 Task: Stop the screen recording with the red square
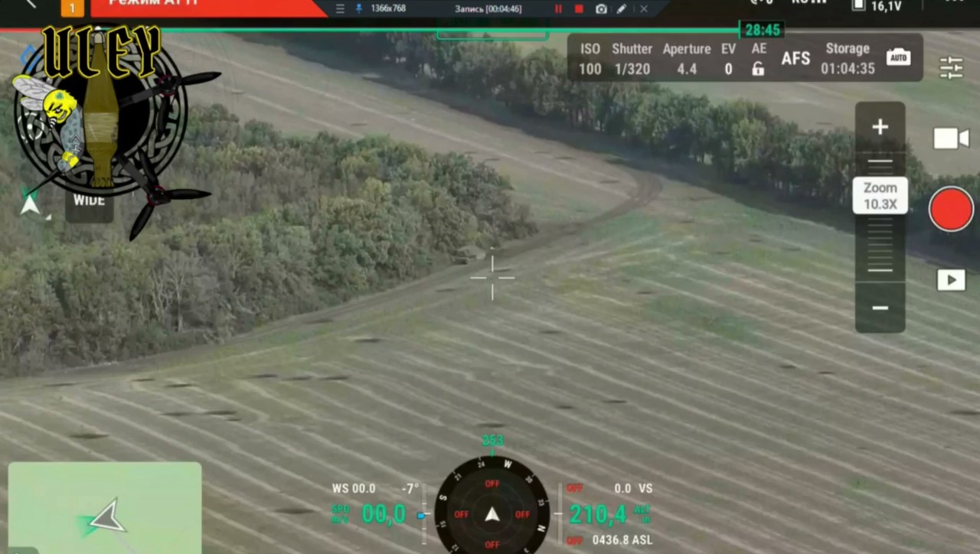[x=579, y=8]
